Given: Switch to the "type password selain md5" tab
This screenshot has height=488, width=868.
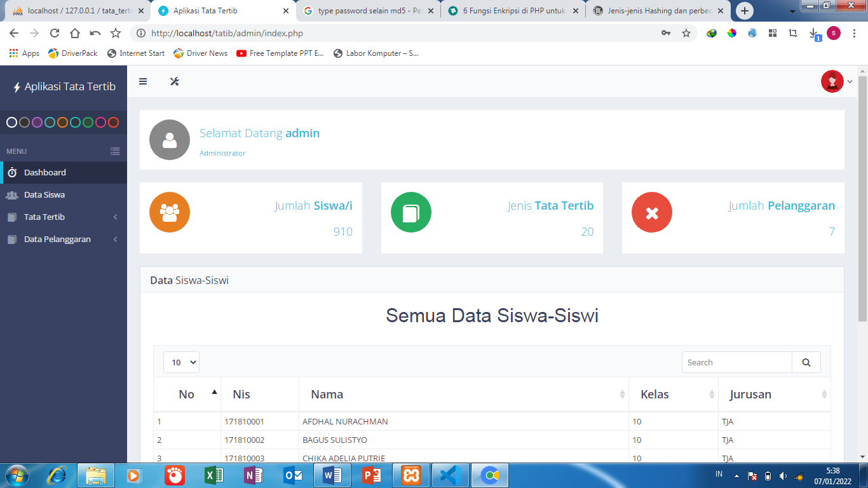Looking at the screenshot, I should (369, 11).
